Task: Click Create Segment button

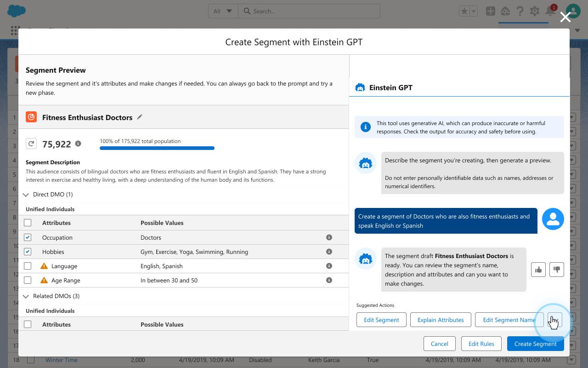Action: (536, 344)
